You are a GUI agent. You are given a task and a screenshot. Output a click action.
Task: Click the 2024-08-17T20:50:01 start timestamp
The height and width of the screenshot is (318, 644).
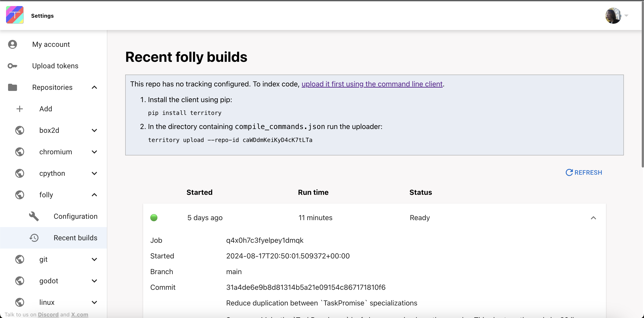(x=288, y=256)
